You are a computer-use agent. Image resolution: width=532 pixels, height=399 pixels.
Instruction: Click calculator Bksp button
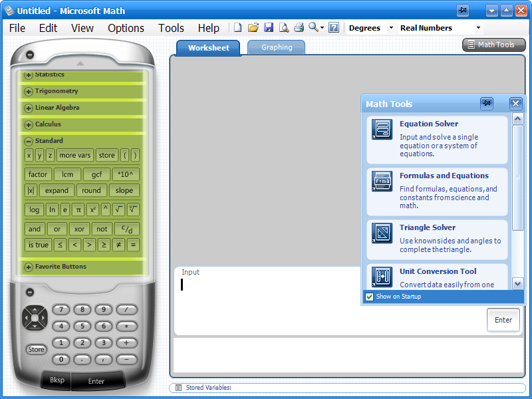pos(57,380)
